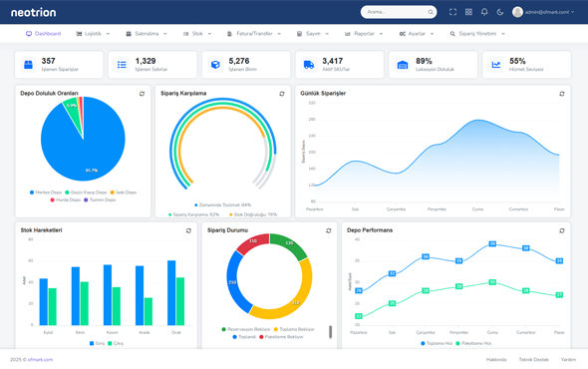Toggle dark mode moon icon
Image resolution: width=588 pixels, height=369 pixels.
click(x=500, y=12)
